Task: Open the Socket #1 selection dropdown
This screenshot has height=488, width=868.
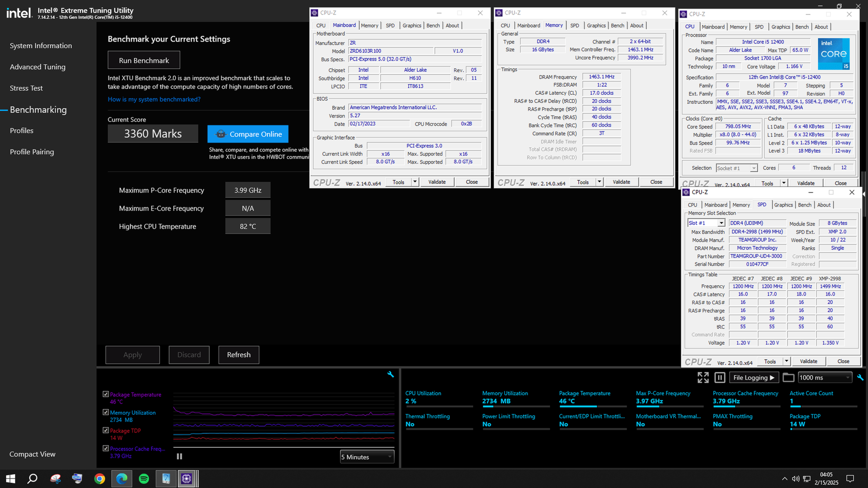Action: [x=737, y=168]
